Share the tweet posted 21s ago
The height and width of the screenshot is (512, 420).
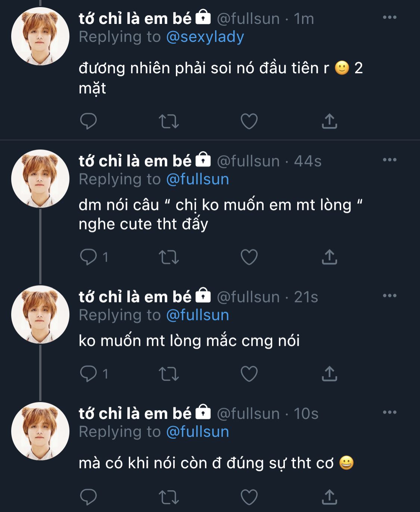329,373
